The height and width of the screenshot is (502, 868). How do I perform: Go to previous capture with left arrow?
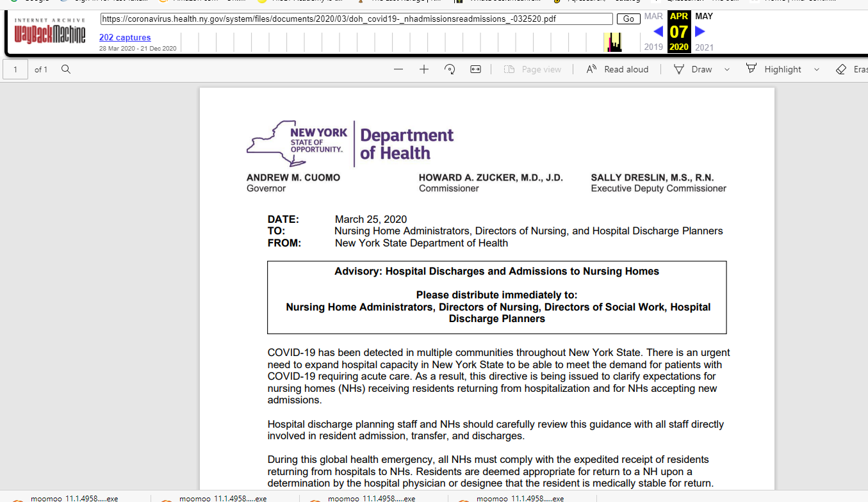coord(658,31)
